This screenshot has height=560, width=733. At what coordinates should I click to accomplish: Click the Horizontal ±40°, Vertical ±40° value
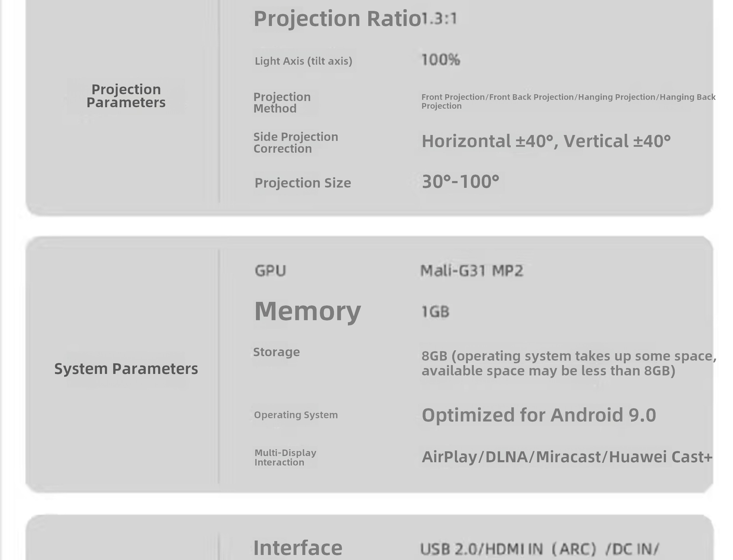546,141
